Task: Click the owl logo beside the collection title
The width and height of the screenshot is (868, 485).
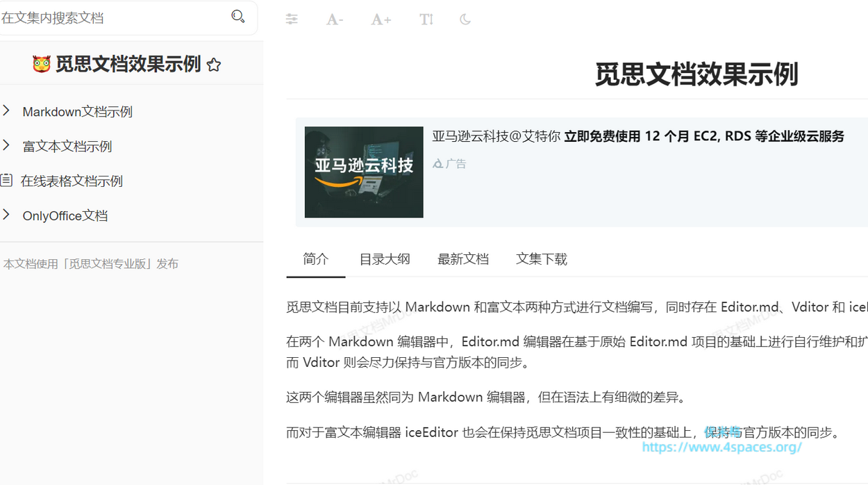Action: pos(42,65)
